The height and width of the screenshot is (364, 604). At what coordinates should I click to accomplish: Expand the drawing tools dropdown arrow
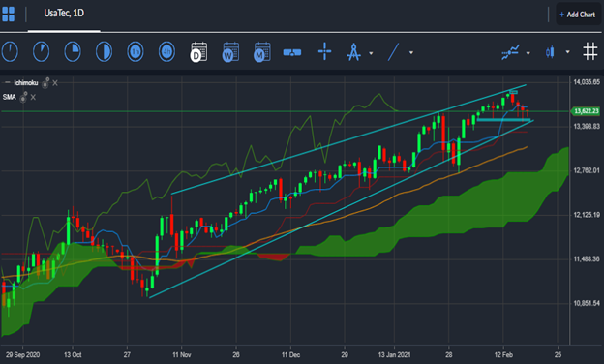pos(371,53)
